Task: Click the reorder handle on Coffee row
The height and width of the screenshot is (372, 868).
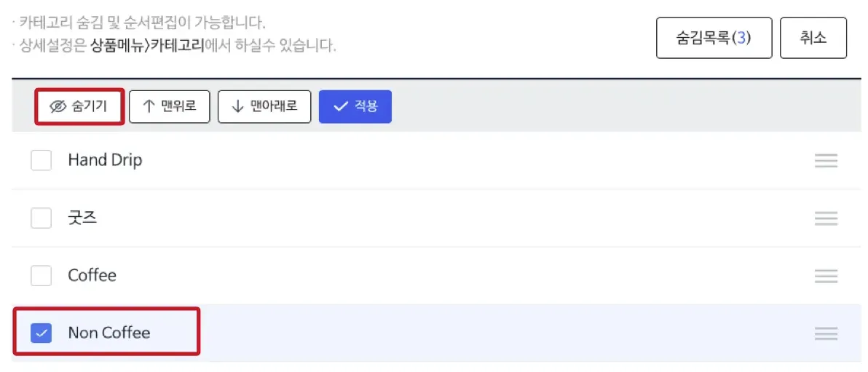Action: point(826,276)
